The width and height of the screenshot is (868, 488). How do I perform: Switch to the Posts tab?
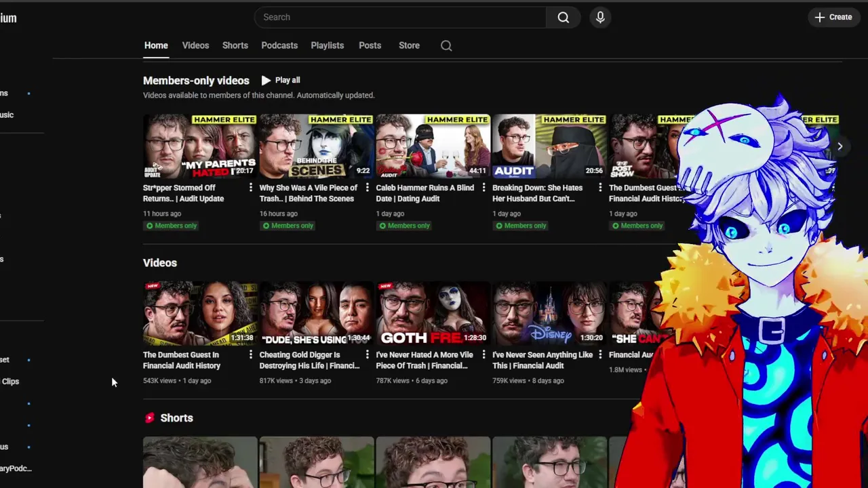pyautogui.click(x=370, y=45)
